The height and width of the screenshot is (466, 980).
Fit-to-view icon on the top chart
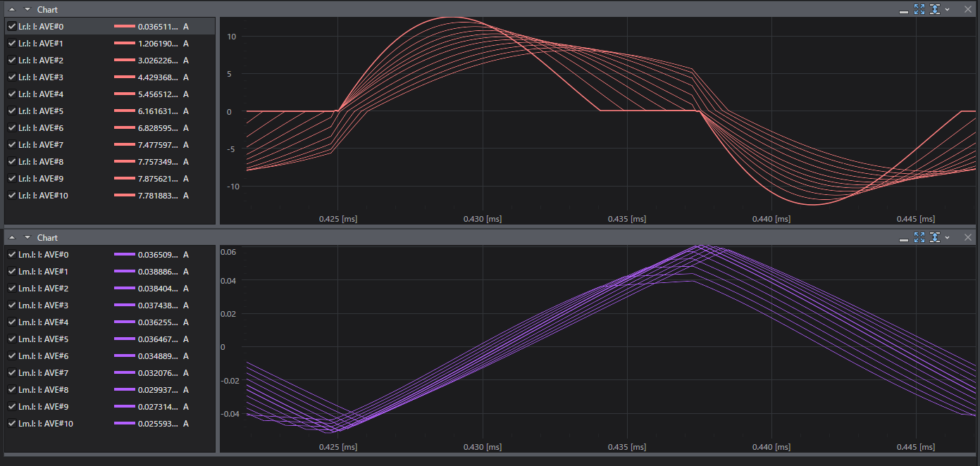(x=919, y=9)
